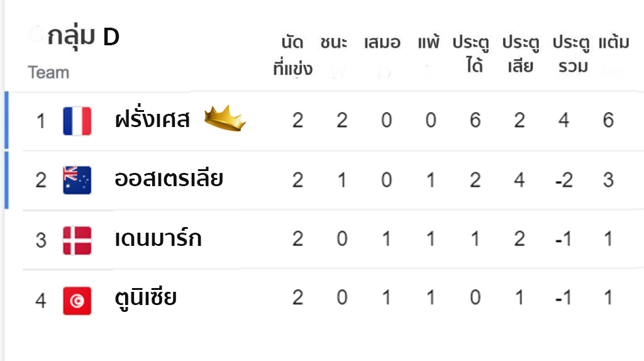This screenshot has width=644, height=361.
Task: Click France's points value 6
Action: click(x=608, y=120)
